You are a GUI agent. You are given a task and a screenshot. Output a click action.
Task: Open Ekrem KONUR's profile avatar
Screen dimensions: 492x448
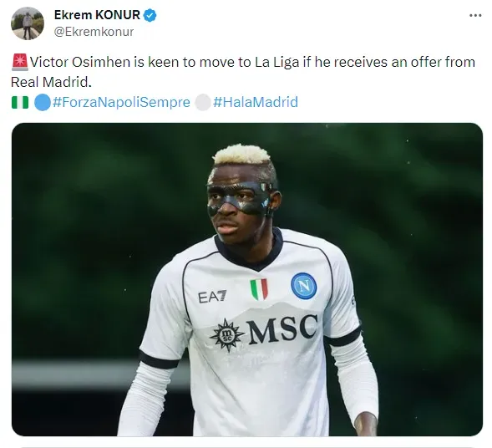28,23
